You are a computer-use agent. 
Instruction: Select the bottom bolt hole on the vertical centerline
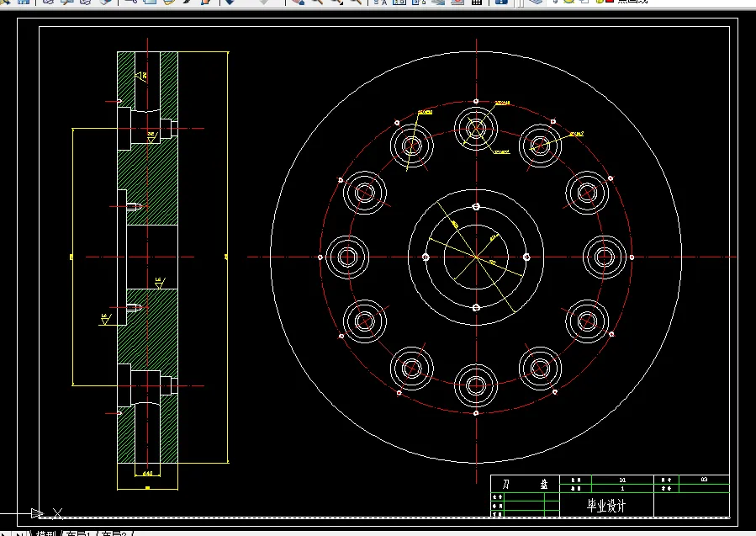pyautogui.click(x=476, y=385)
